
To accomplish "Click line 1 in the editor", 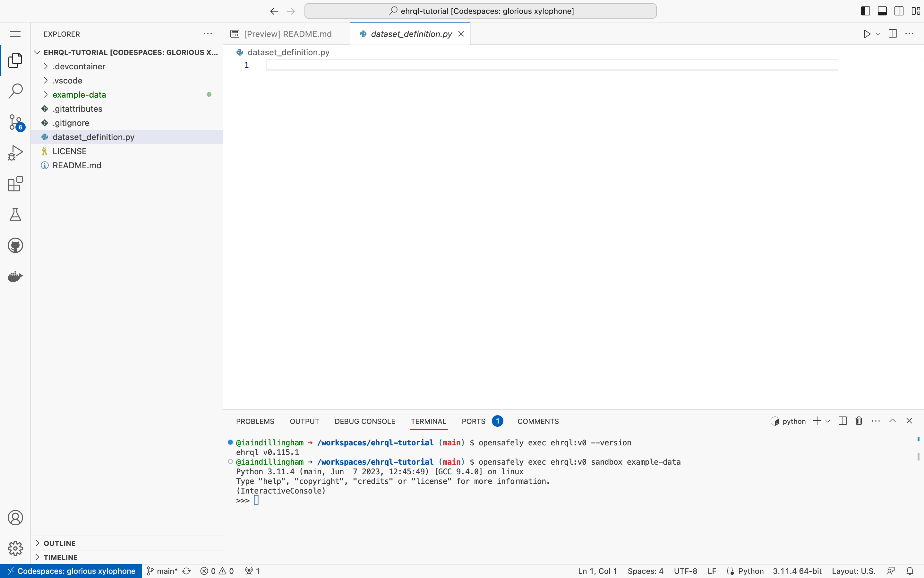I will click(552, 65).
